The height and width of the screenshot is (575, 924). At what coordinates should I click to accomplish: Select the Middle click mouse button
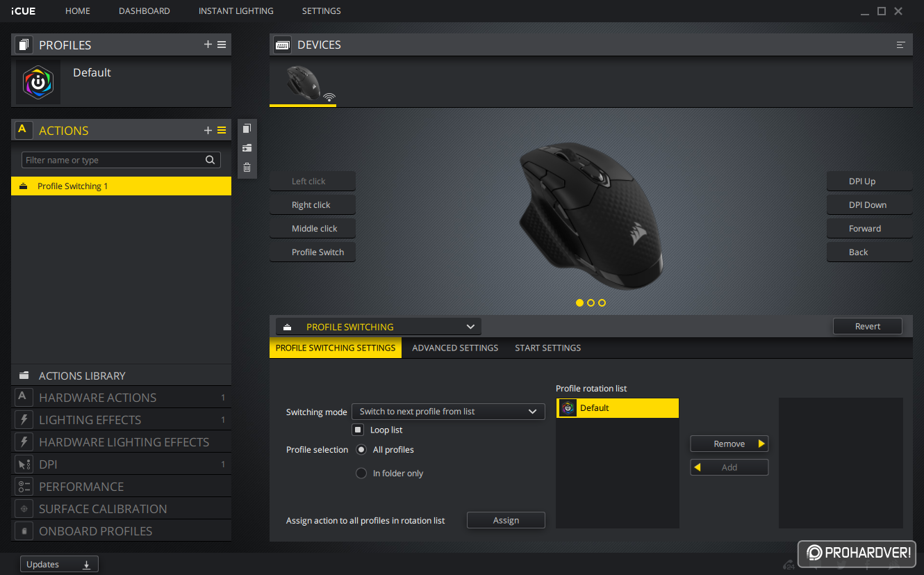313,229
